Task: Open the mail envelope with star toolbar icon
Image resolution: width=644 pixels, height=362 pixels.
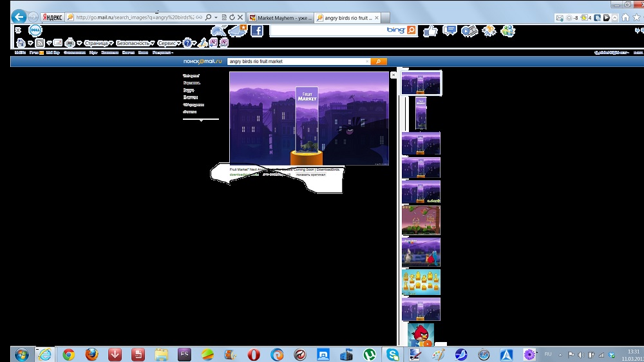Action: [x=238, y=30]
